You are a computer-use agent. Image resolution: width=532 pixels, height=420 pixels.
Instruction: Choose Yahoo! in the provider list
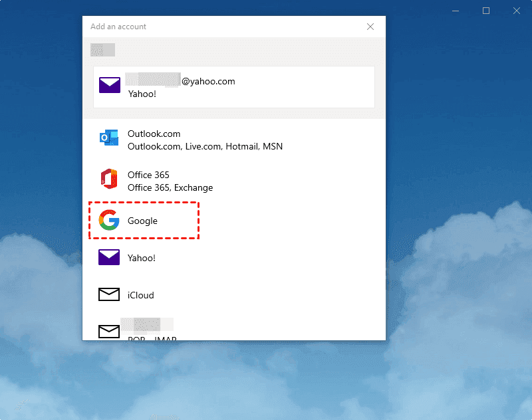(x=234, y=258)
